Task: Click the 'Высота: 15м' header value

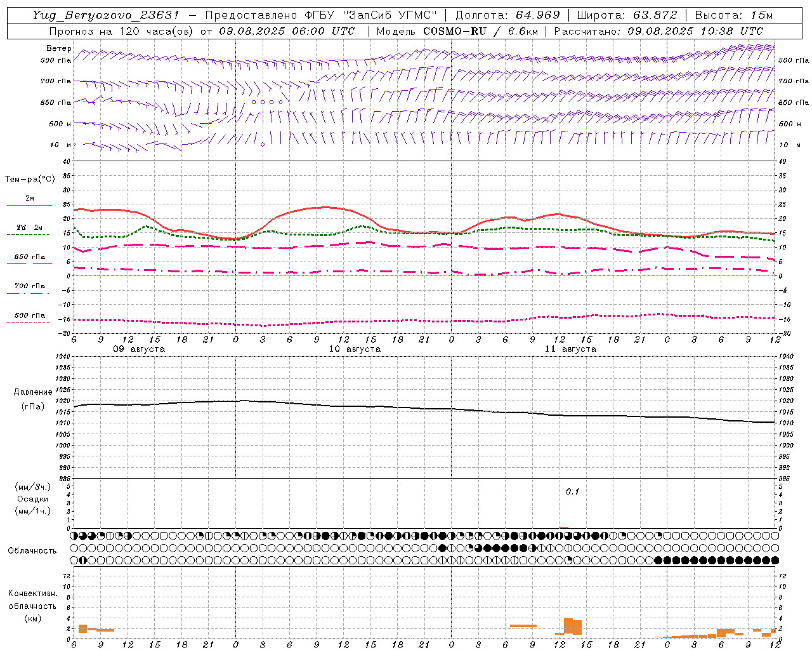Action: [734, 15]
